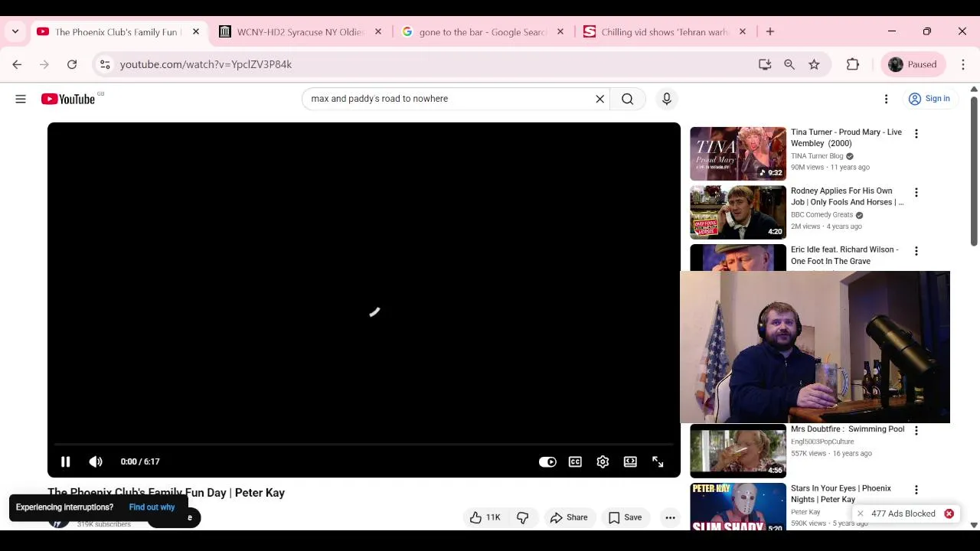Open Stars In Your Eyes Phoenix Nights title
The height and width of the screenshot is (551, 980).
[841, 494]
